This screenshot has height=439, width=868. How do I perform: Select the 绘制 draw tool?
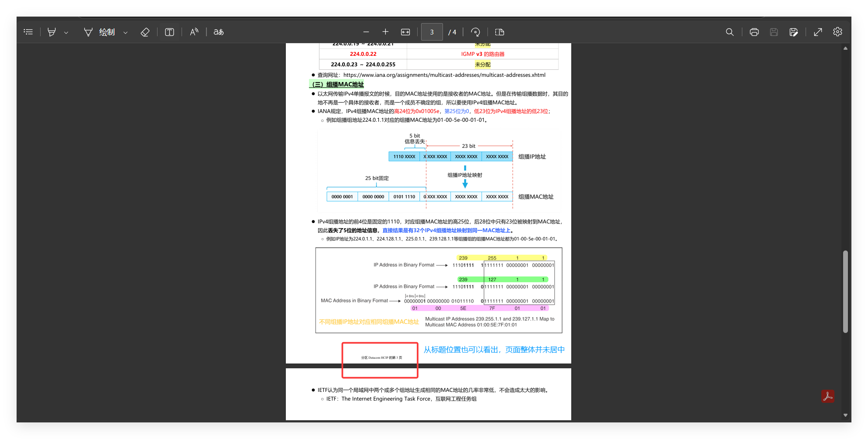pos(99,32)
